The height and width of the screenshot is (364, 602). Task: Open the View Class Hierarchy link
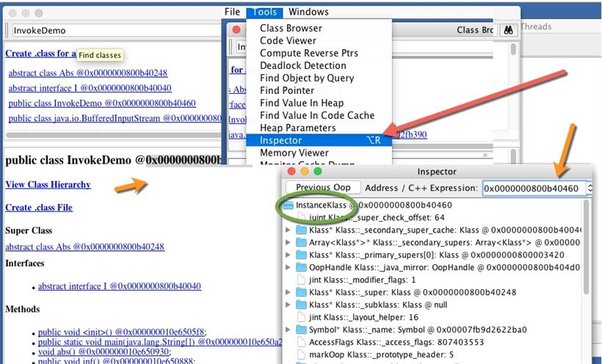pos(48,184)
